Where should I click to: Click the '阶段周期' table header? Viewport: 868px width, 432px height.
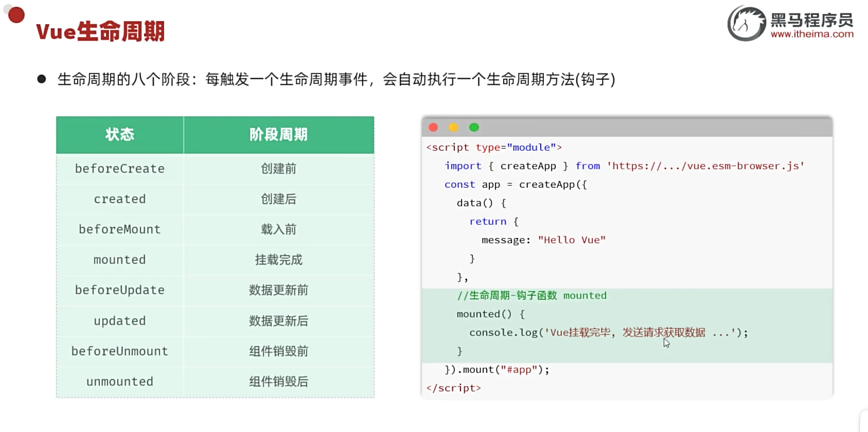[x=279, y=135]
